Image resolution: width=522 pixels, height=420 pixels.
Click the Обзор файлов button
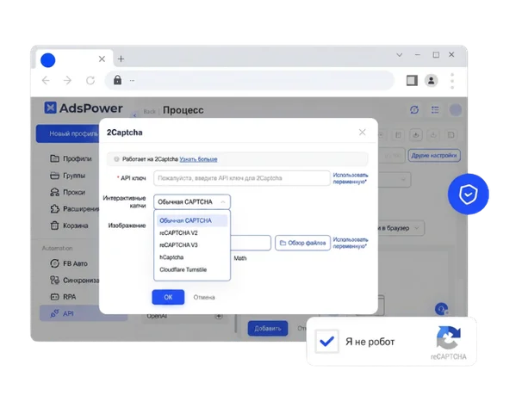302,243
